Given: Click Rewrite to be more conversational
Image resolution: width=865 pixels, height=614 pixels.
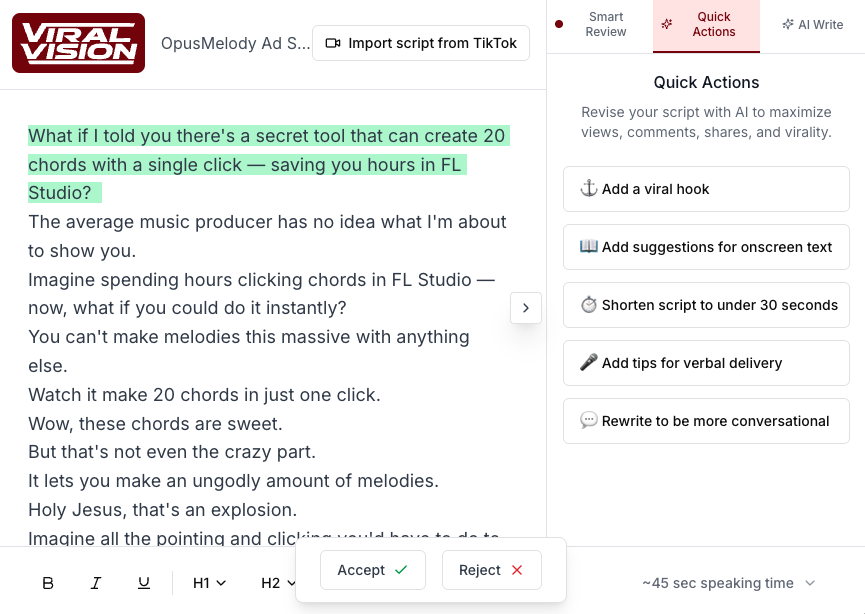Looking at the screenshot, I should point(706,421).
